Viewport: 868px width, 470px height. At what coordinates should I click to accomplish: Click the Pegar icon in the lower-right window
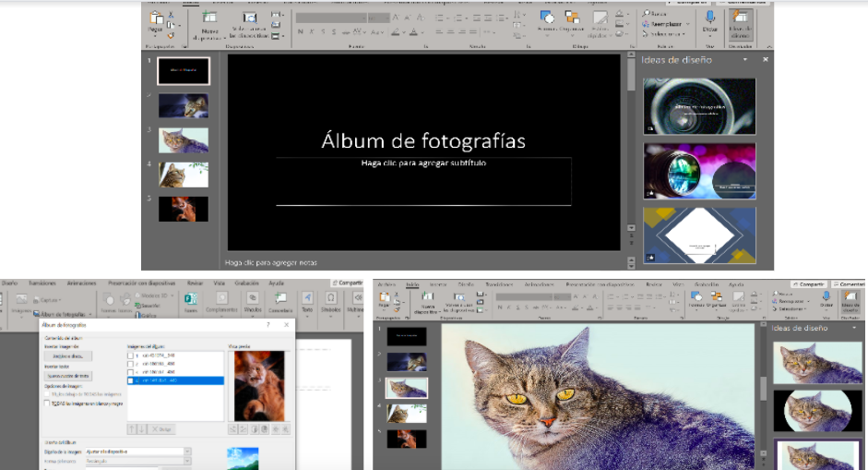[x=384, y=297]
